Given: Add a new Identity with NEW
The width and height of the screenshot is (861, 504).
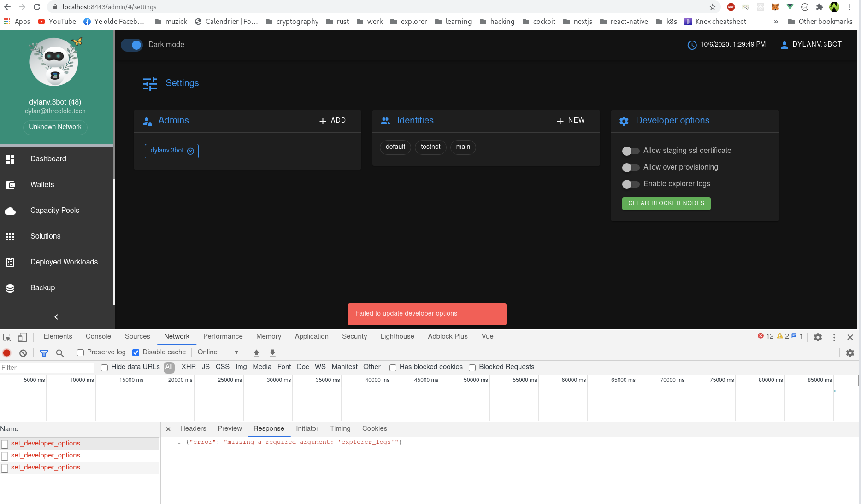Looking at the screenshot, I should pos(571,120).
